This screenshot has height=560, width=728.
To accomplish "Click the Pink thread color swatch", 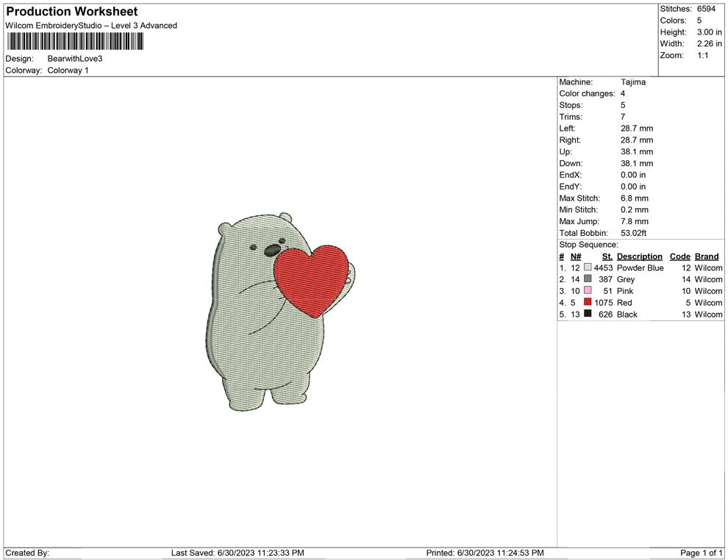I will pos(588,290).
